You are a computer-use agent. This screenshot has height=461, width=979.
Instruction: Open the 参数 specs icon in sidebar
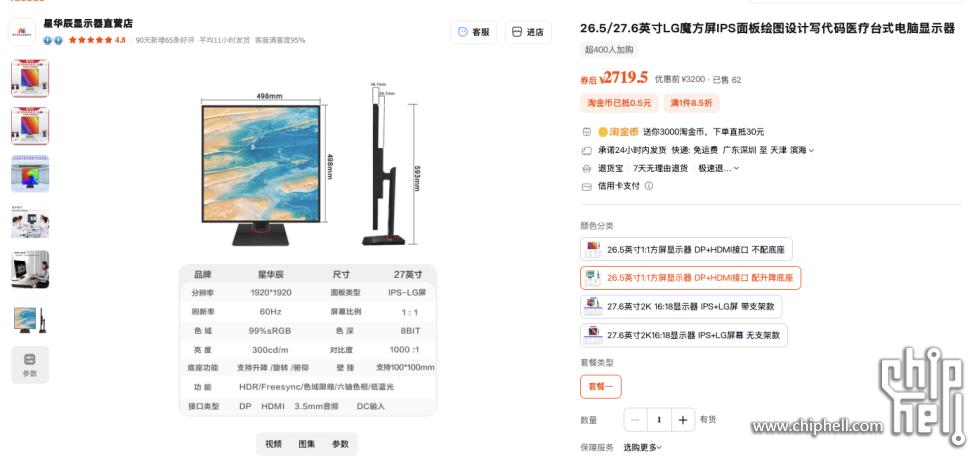29,365
